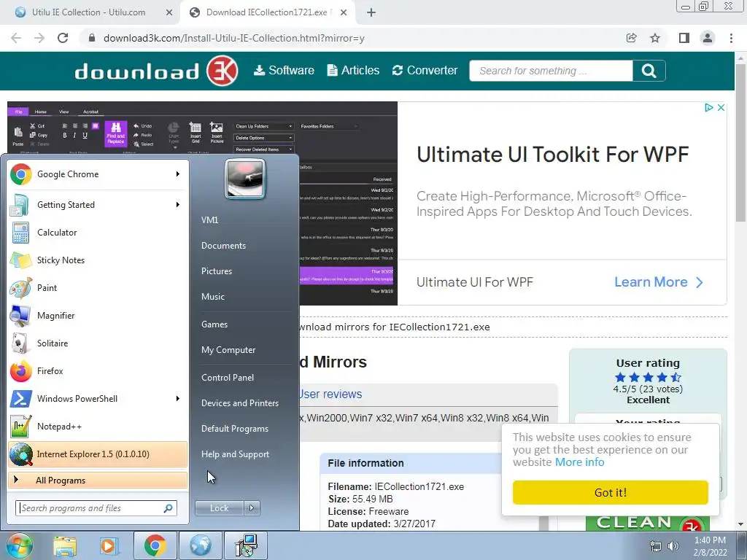747x560 pixels.
Task: Click the network tray icon
Action: [656, 546]
